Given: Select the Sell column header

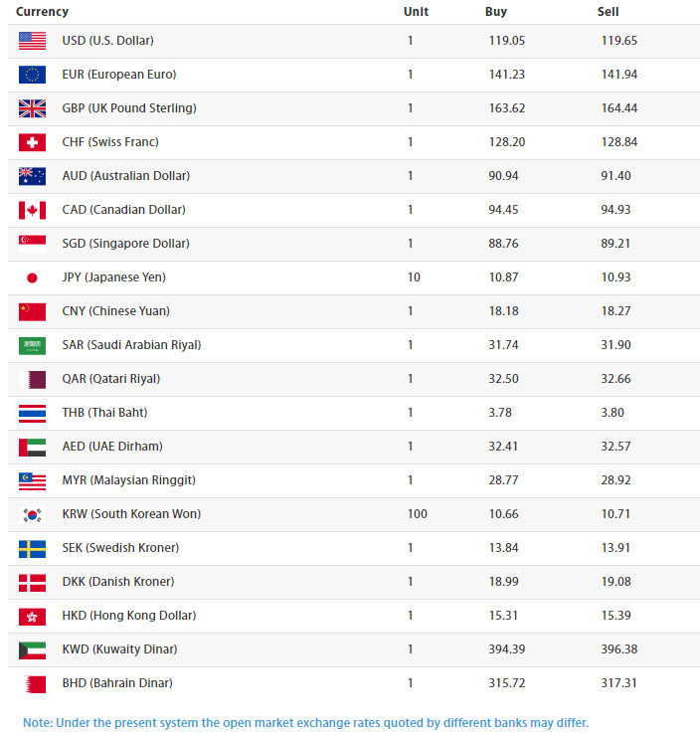Looking at the screenshot, I should point(608,12).
